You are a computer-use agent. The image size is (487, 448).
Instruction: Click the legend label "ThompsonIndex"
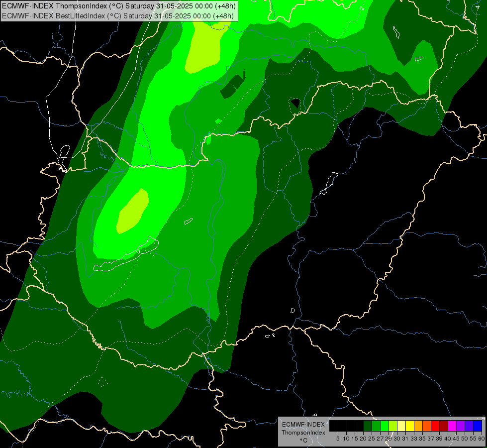(303, 433)
